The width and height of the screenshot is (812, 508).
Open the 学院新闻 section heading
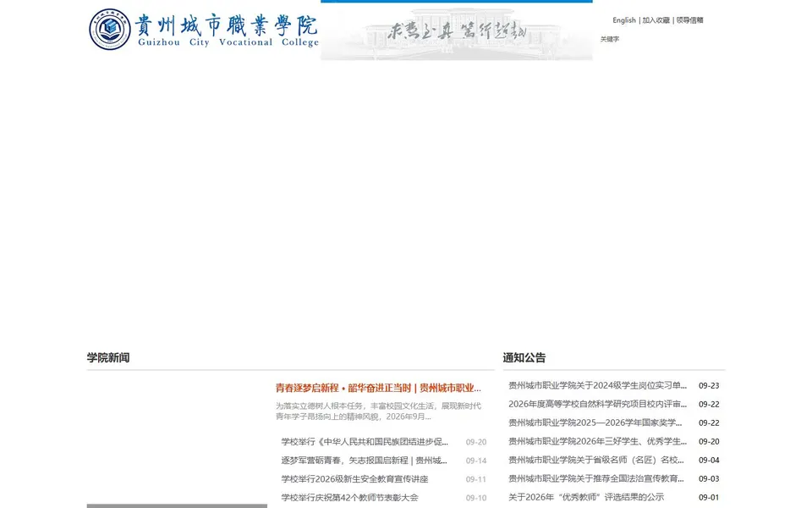pyautogui.click(x=108, y=357)
